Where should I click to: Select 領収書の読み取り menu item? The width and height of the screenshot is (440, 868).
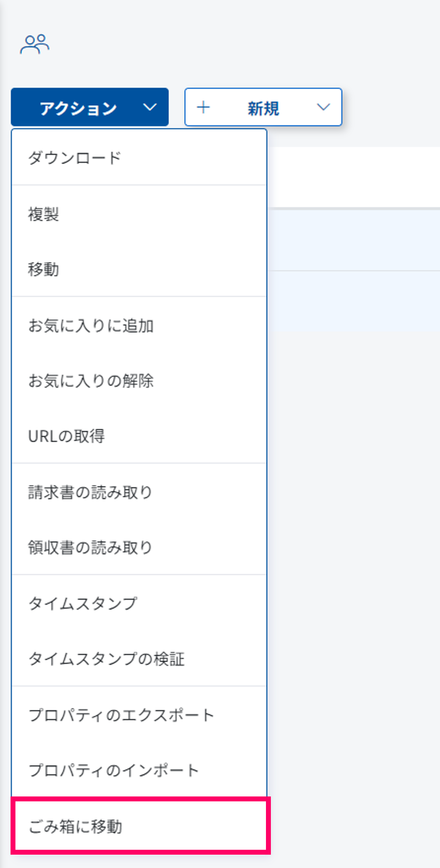(90, 547)
